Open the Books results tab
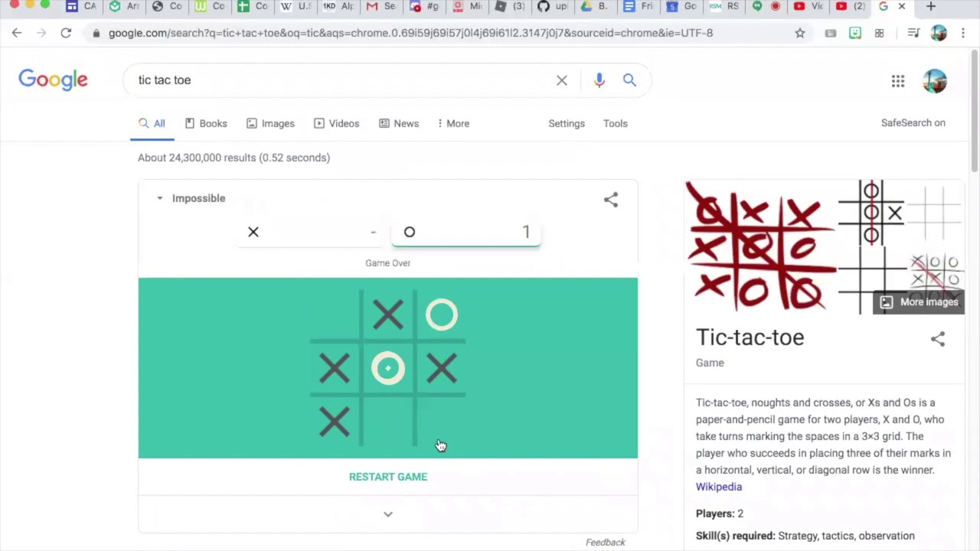 click(206, 123)
